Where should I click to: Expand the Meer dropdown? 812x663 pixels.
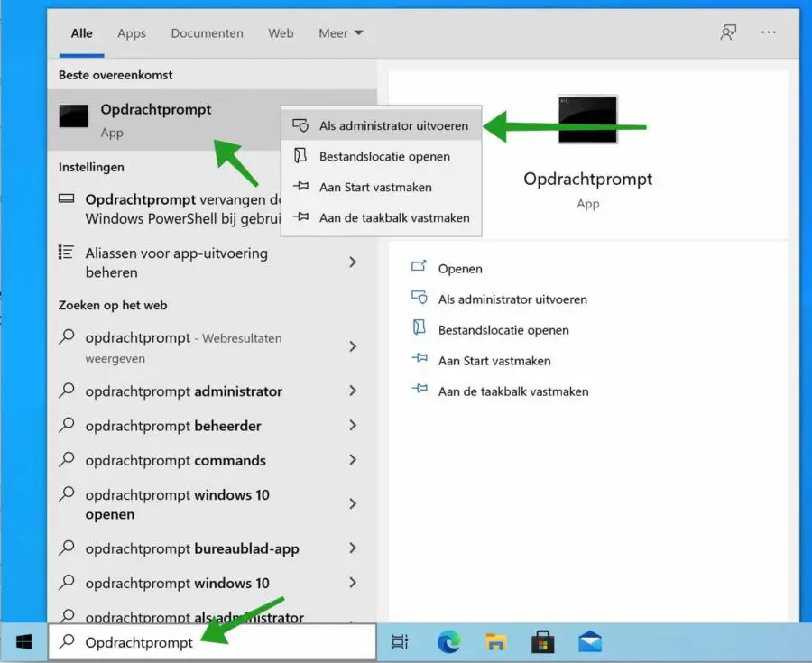pos(341,33)
